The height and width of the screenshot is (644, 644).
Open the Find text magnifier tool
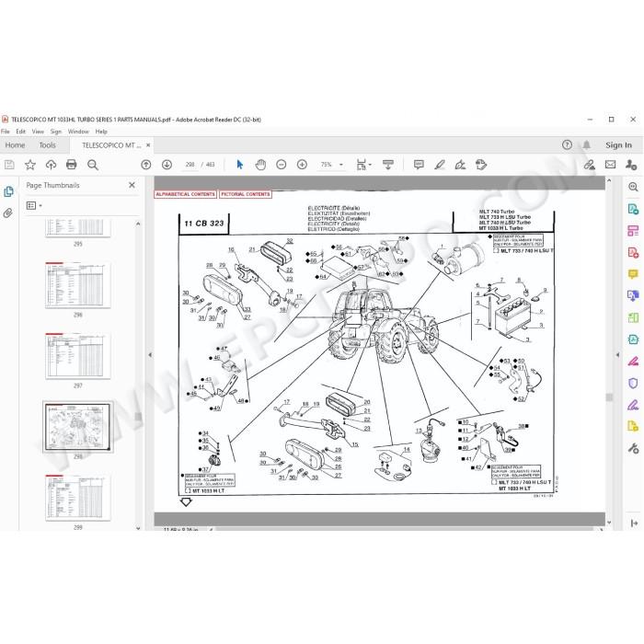click(x=93, y=165)
